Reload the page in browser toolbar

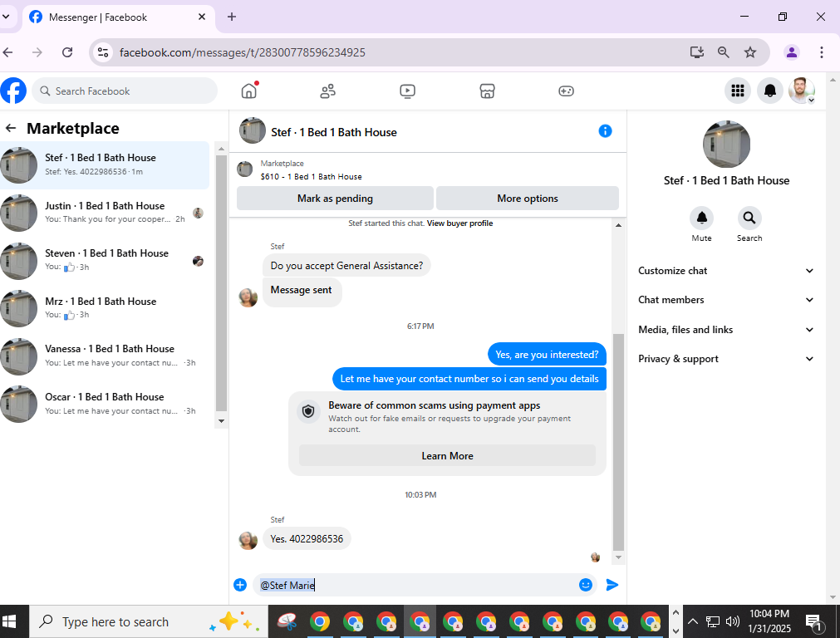click(x=67, y=52)
